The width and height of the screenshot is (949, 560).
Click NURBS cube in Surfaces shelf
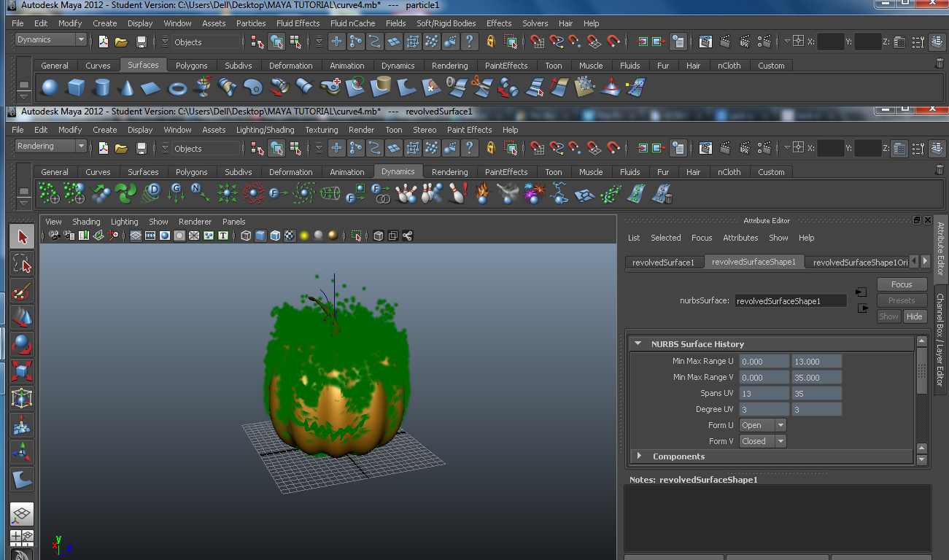click(x=76, y=88)
